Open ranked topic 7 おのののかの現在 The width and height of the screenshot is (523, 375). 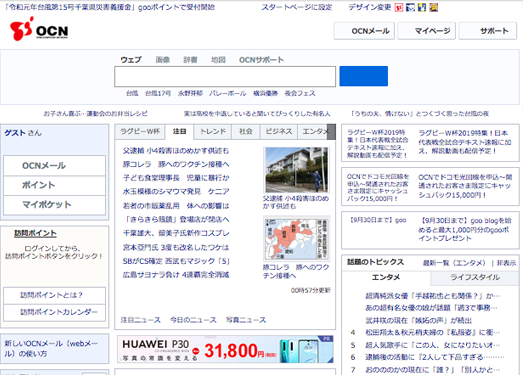click(x=432, y=370)
